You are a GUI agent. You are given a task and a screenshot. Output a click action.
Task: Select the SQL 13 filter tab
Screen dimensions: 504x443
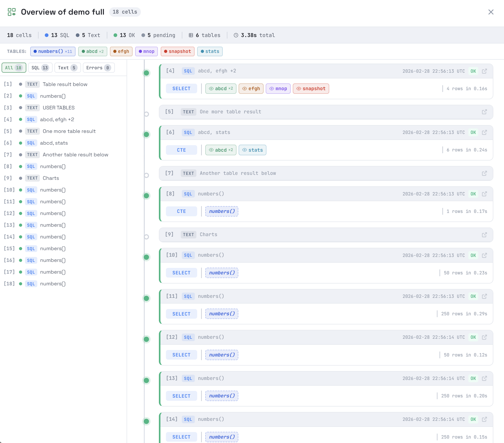tap(40, 68)
